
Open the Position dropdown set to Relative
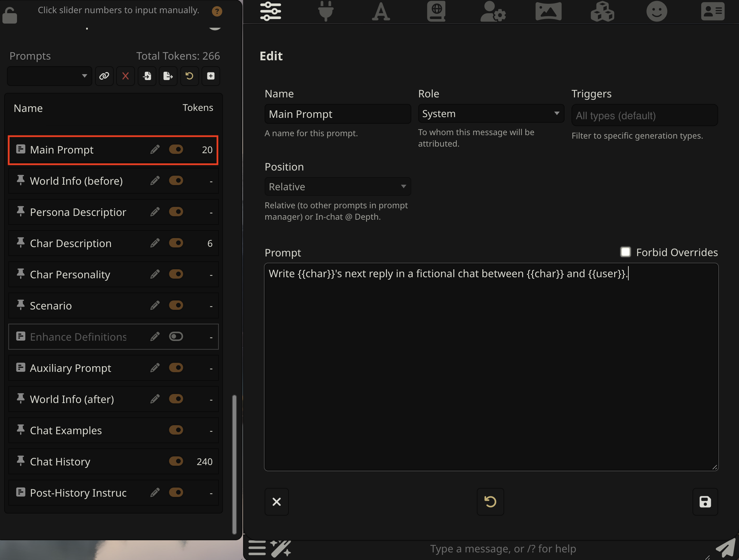[x=337, y=187]
